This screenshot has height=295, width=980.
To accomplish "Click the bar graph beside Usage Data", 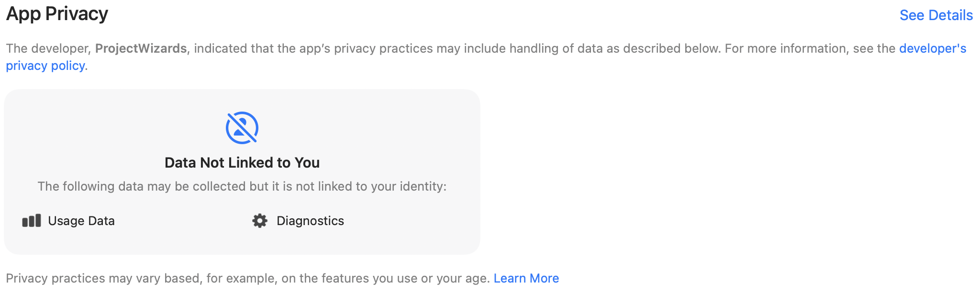I will point(31,221).
